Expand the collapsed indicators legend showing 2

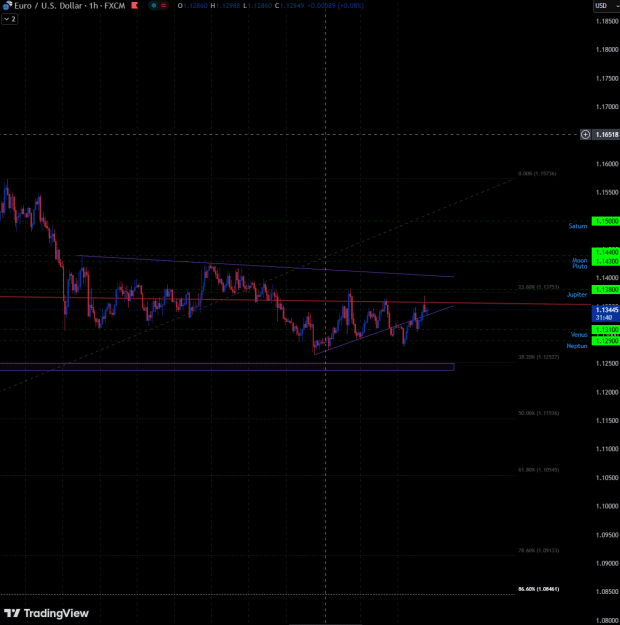pos(10,19)
